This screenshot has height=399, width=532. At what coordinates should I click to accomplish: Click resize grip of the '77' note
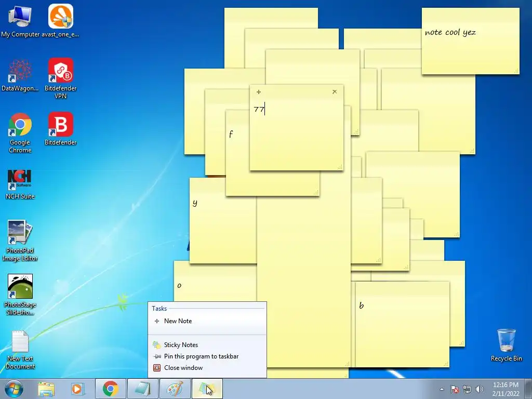pos(340,167)
